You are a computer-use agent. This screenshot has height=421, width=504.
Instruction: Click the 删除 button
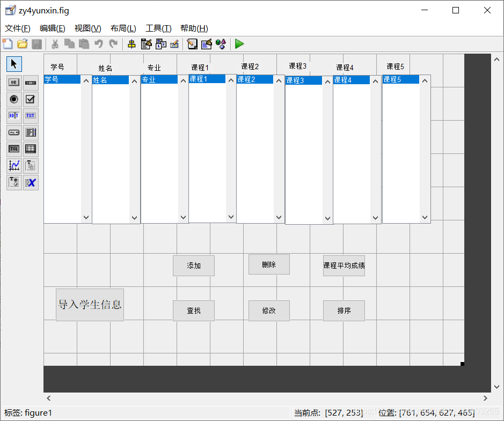269,264
